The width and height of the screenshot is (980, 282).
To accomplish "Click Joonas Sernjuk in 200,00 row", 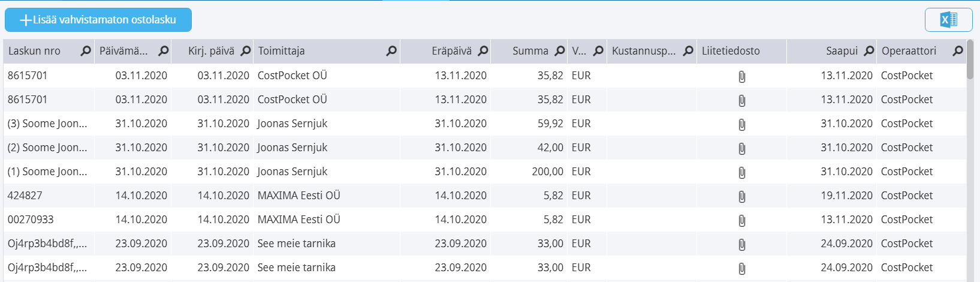I will 293,172.
